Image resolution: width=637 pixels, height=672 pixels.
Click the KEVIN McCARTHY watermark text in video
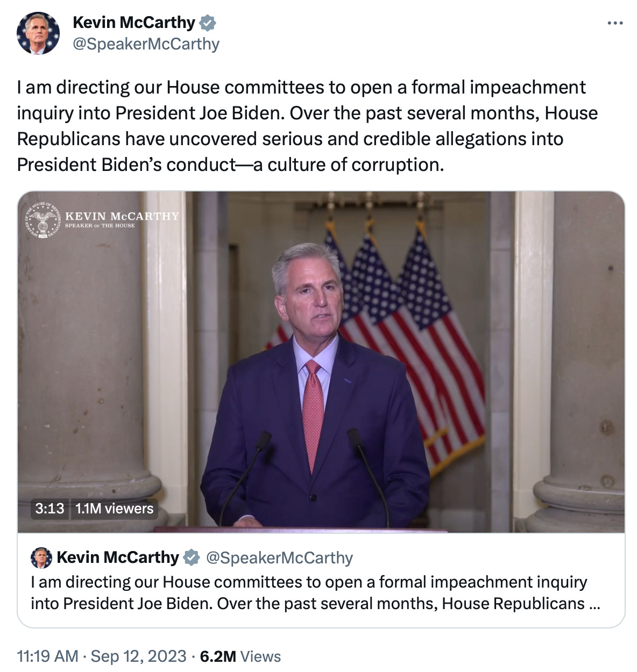122,216
